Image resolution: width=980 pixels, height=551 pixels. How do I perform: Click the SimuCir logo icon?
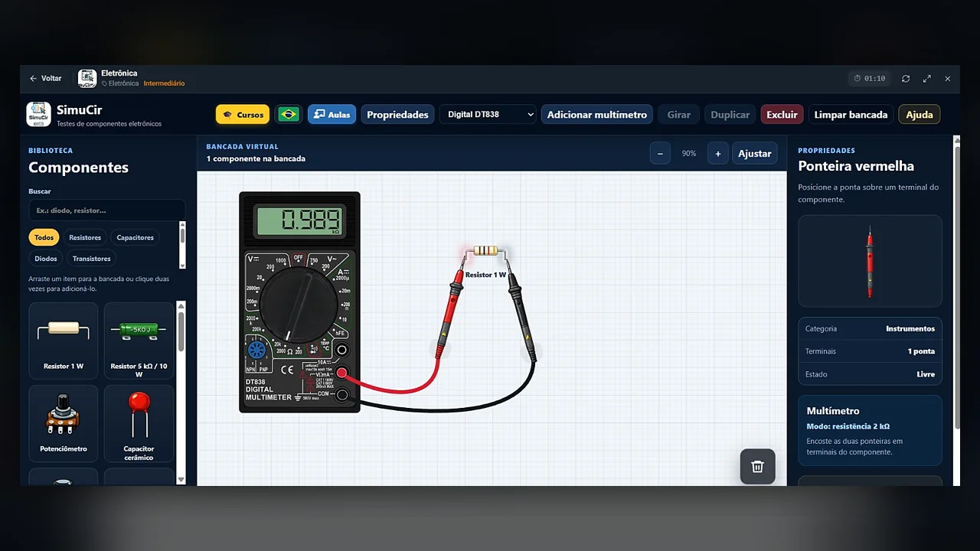pos(38,114)
